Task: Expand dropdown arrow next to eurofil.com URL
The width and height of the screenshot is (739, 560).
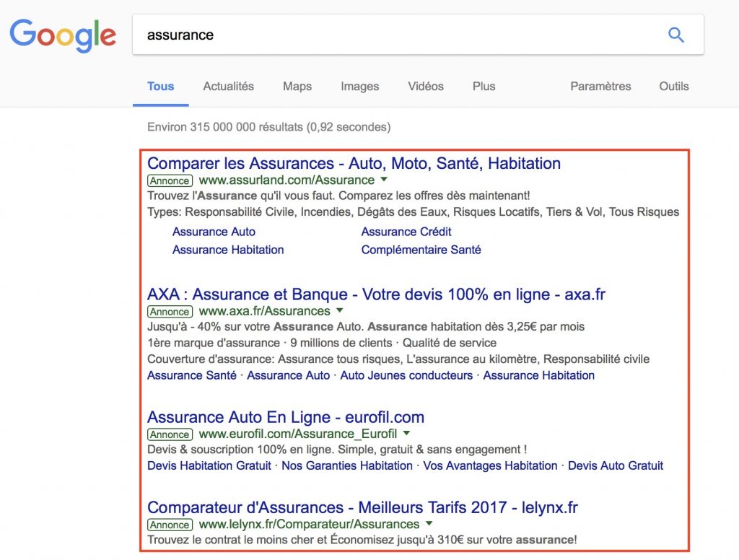Action: tap(407, 433)
